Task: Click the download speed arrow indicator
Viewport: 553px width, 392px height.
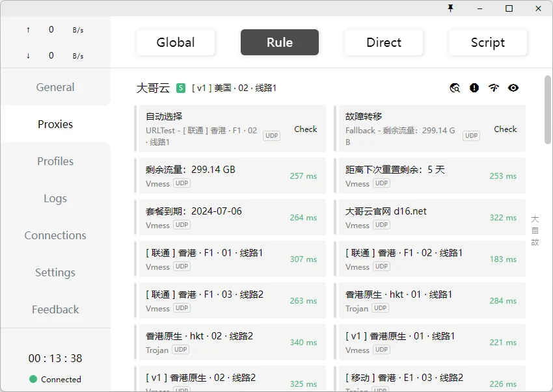Action: coord(28,56)
